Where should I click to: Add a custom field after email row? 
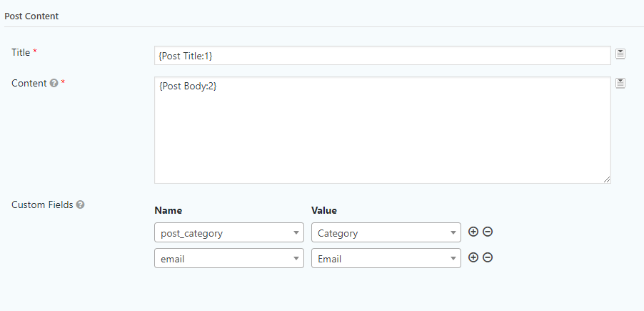(x=473, y=257)
